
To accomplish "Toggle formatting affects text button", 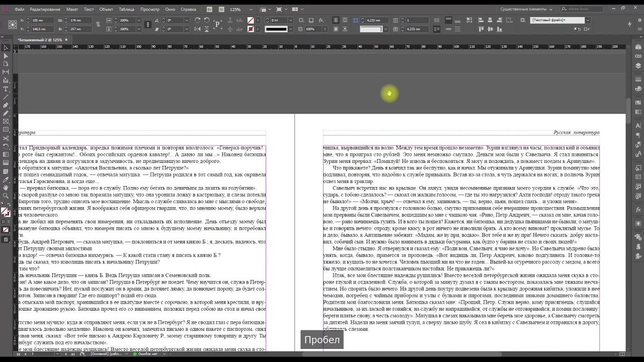I will click(x=9, y=222).
